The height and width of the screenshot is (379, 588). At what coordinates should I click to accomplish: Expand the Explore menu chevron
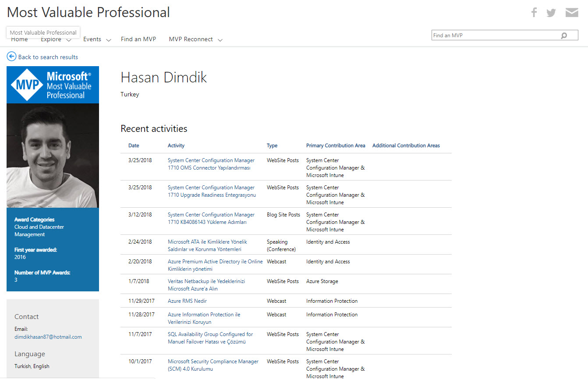tap(69, 40)
